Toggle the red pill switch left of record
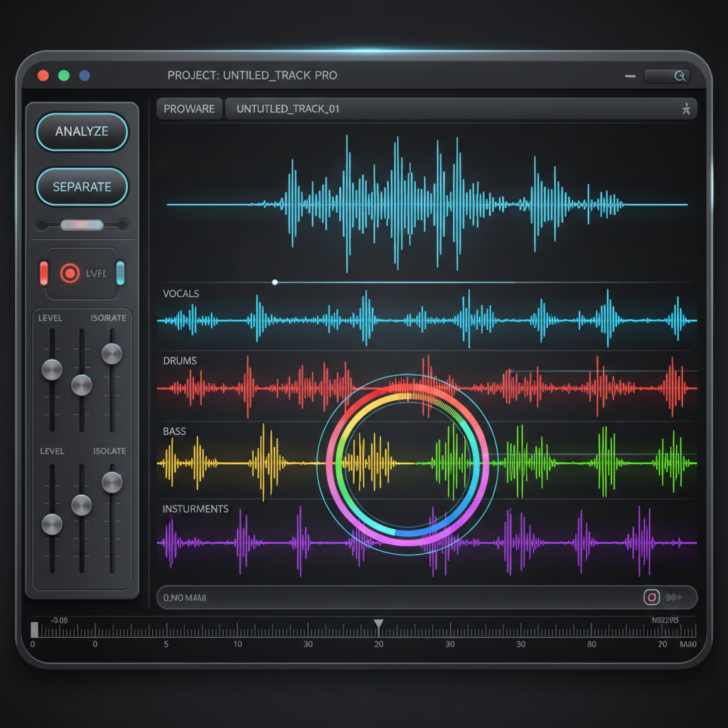The image size is (728, 728). click(43, 273)
